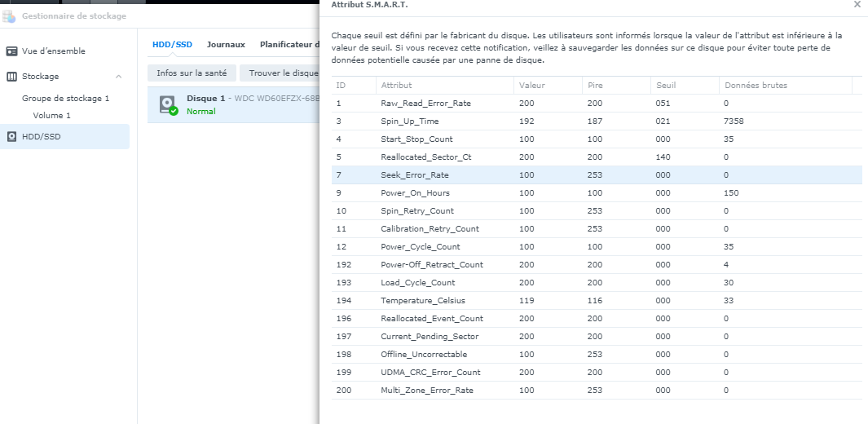Click Seuil value 051
This screenshot has width=868, height=424.
(x=663, y=104)
